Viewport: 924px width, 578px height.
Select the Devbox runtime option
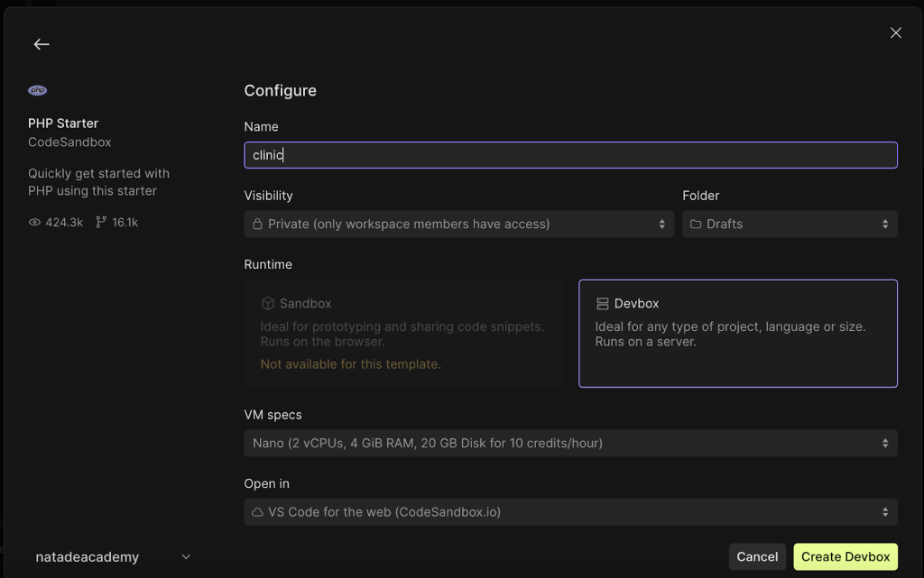coord(738,333)
